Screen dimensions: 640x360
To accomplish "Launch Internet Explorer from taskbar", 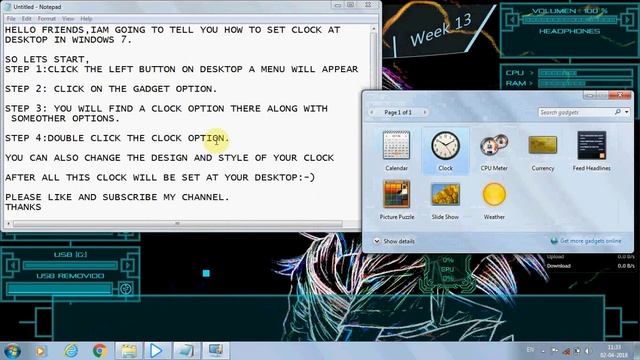I will [71, 351].
